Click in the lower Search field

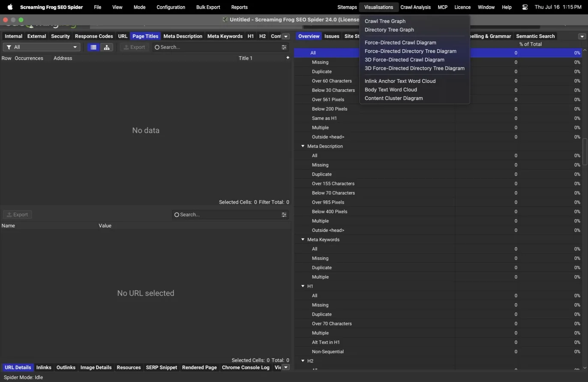231,214
